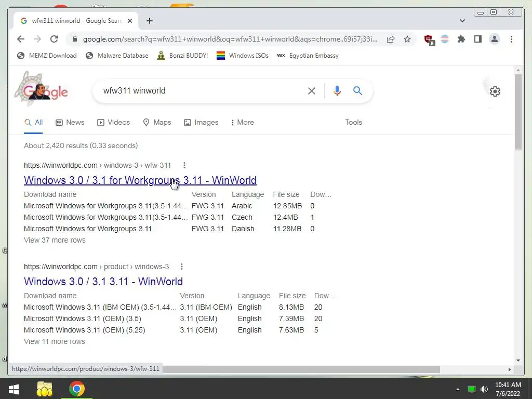Toggle the browser side panel icon

pos(478,39)
